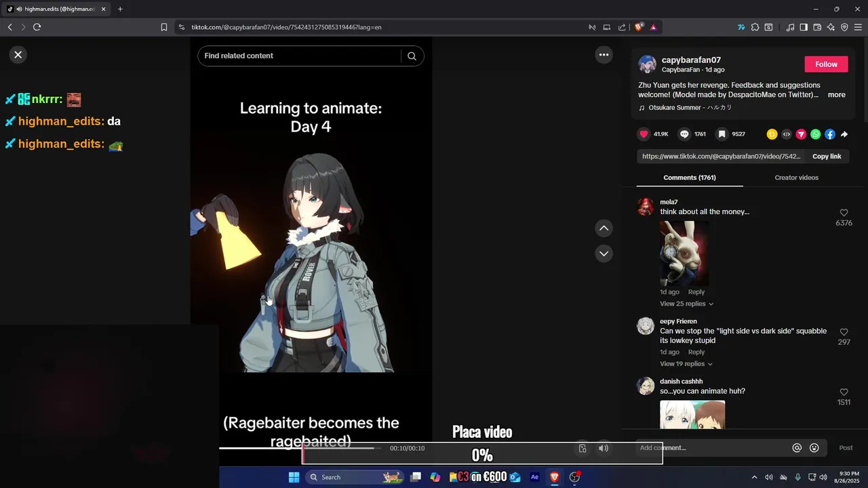Go to the previous video with up arrow
The height and width of the screenshot is (488, 868).
(x=604, y=228)
